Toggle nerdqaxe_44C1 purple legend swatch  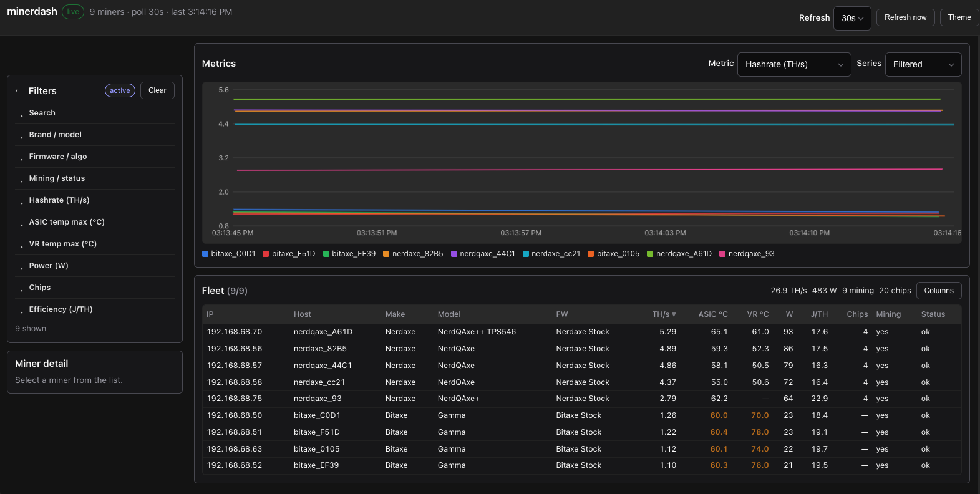tap(454, 254)
